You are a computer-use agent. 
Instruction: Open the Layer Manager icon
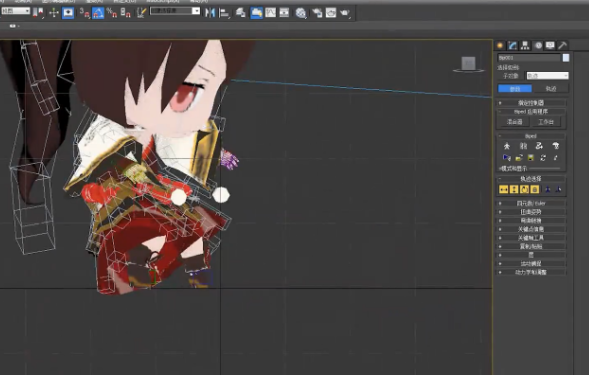[240, 13]
